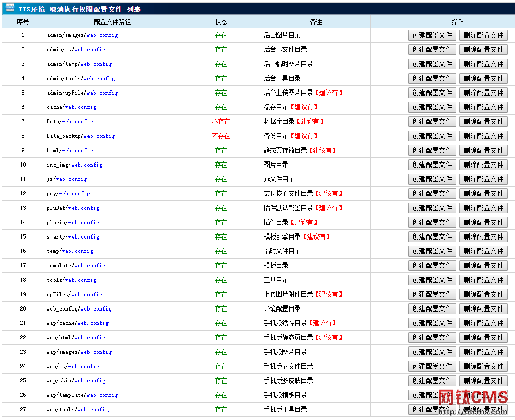The width and height of the screenshot is (515, 420).
Task: Create config file for wap/skin row
Action: click(432, 380)
